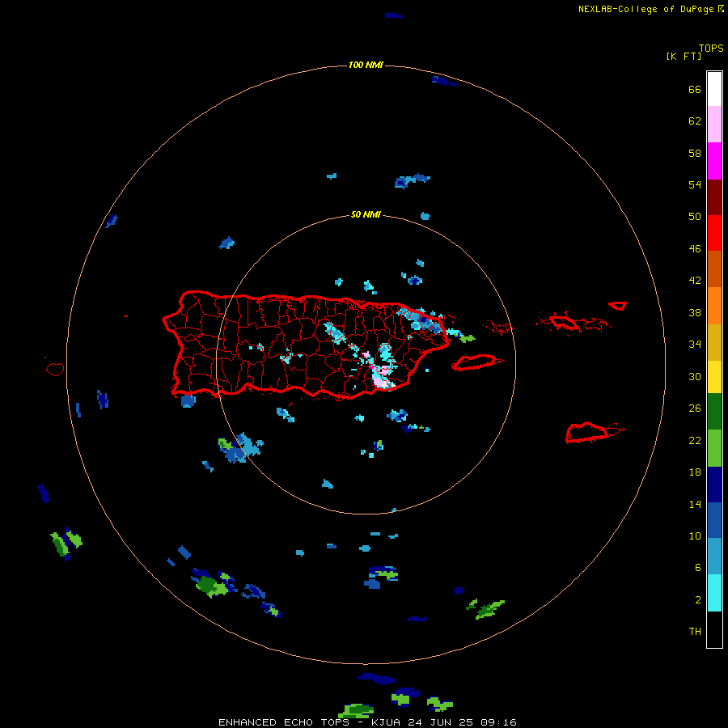
Task: Click the St. Thomas island outline
Action: (x=564, y=322)
